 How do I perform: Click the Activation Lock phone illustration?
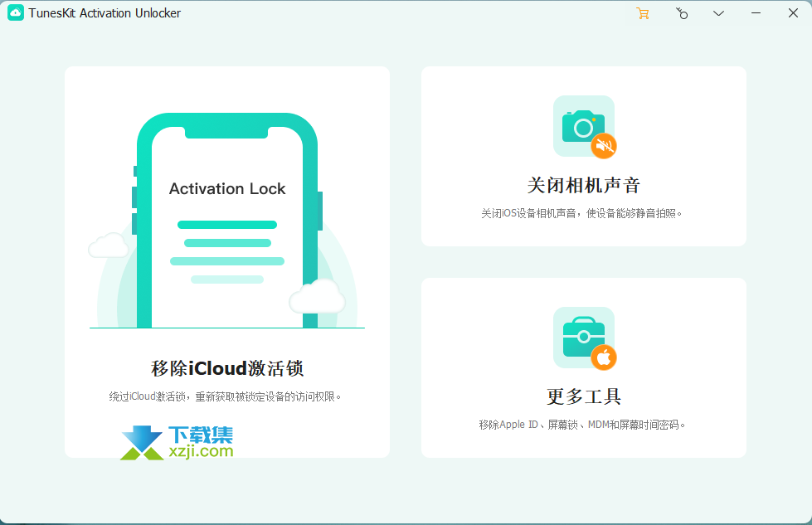226,221
